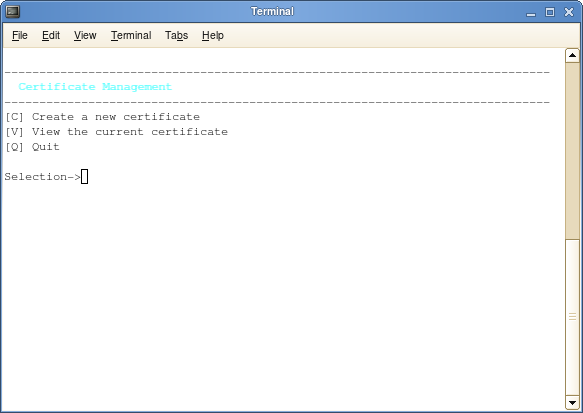The height and width of the screenshot is (413, 583).
Task: Open the File menu
Action: point(20,35)
